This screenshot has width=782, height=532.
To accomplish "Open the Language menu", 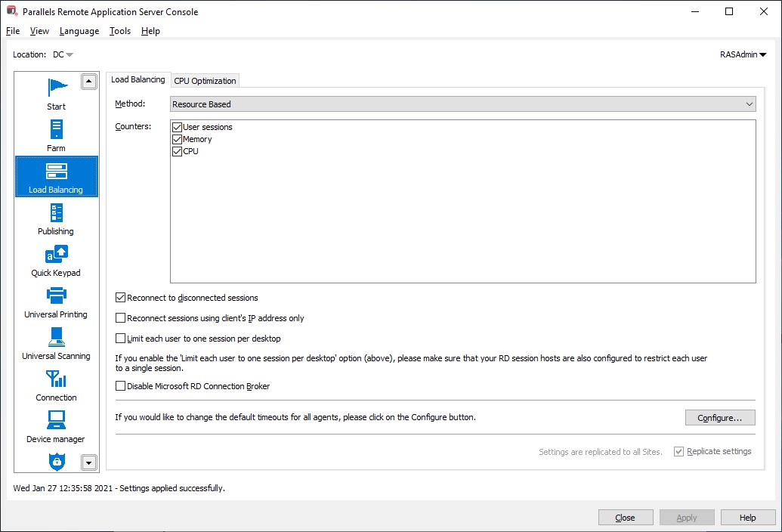I will click(79, 31).
